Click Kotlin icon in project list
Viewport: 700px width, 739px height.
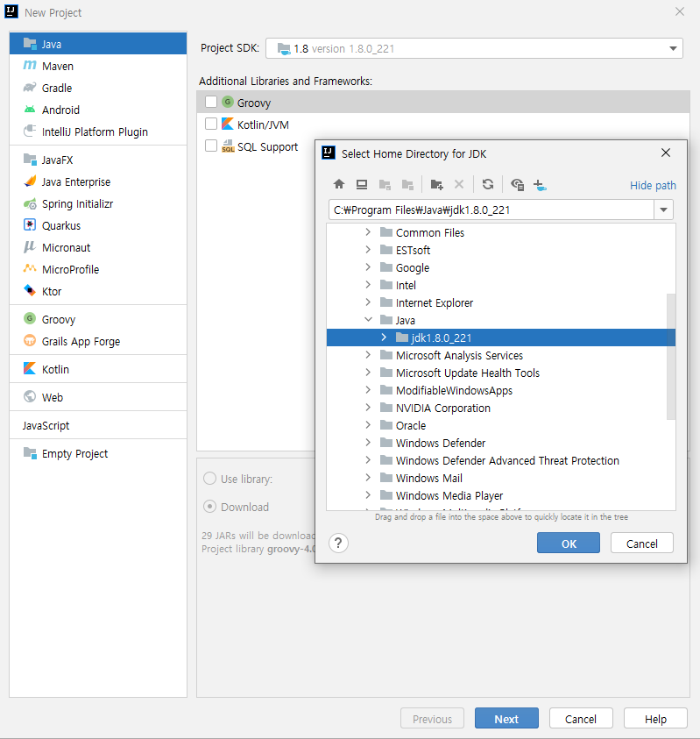[x=30, y=368]
